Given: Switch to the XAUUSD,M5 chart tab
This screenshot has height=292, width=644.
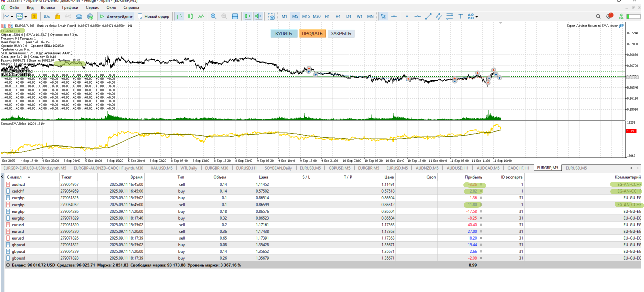Looking at the screenshot, I should pos(161,168).
